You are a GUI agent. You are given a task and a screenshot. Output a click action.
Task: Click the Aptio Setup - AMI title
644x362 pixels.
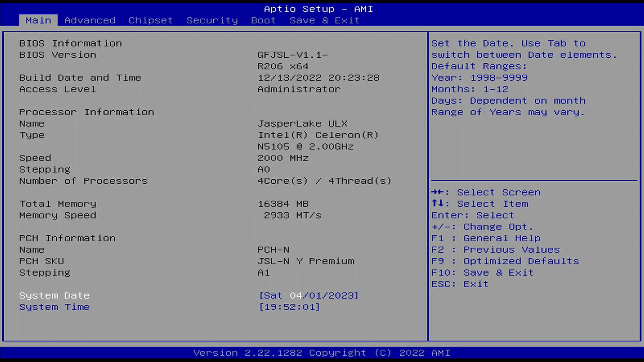[319, 9]
